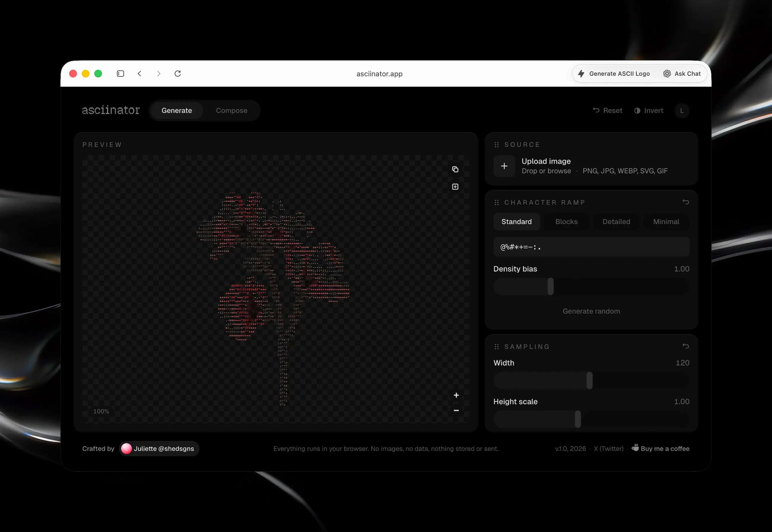Click Generate random button
This screenshot has height=532, width=772.
coord(591,311)
